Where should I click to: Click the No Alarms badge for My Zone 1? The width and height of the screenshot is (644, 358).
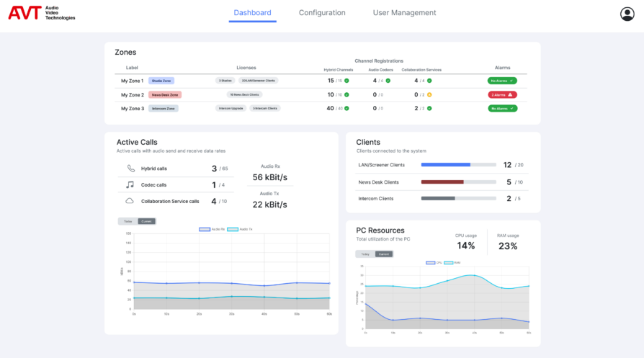pyautogui.click(x=502, y=81)
